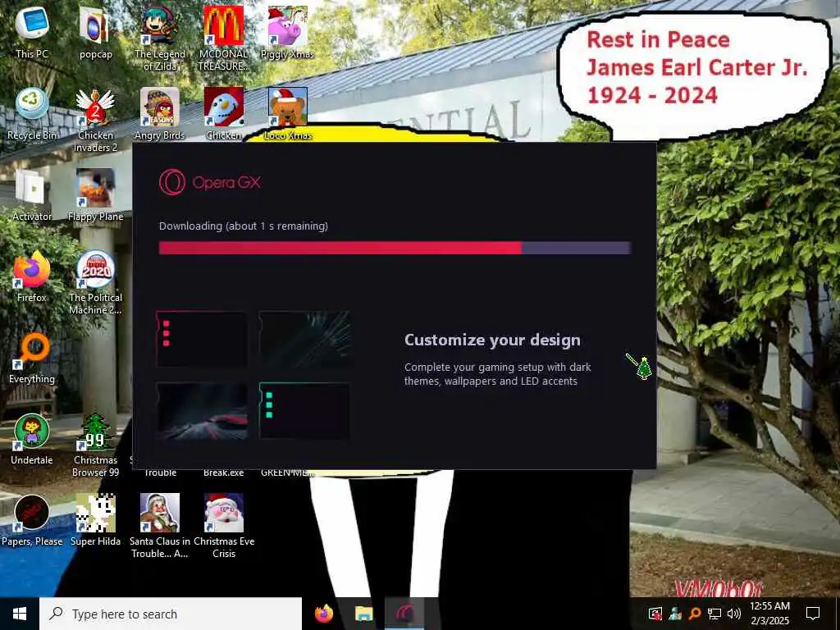
Task: Launch the Undertale shortcut
Action: pyautogui.click(x=32, y=439)
